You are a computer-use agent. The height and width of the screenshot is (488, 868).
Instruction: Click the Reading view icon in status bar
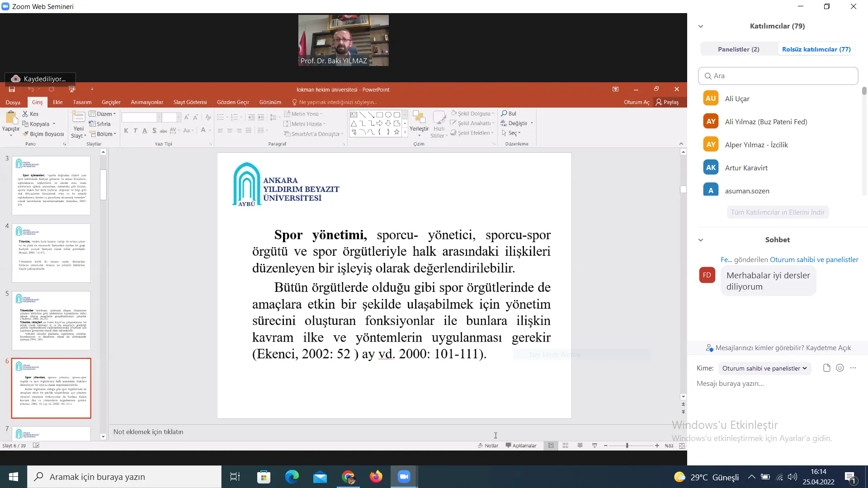[580, 446]
